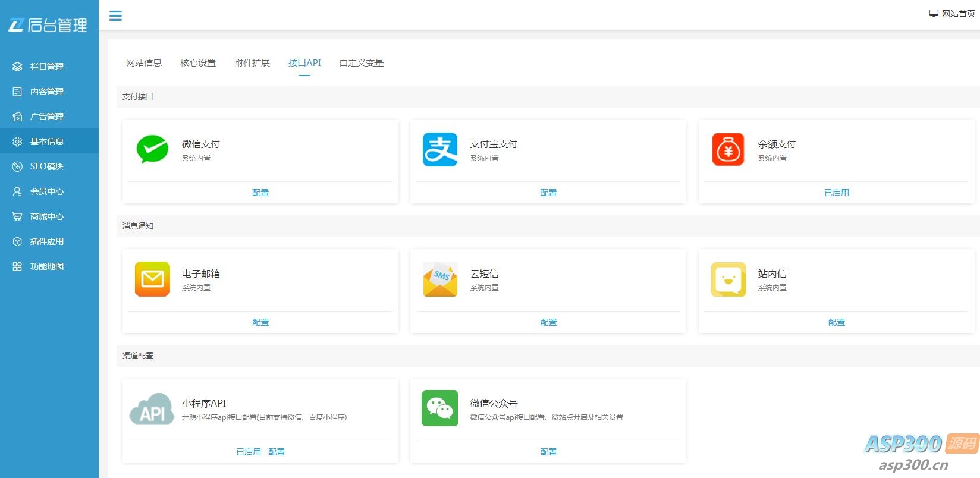Toggle the hamburger sidebar menu icon
The width and height of the screenshot is (980, 478).
click(x=116, y=16)
